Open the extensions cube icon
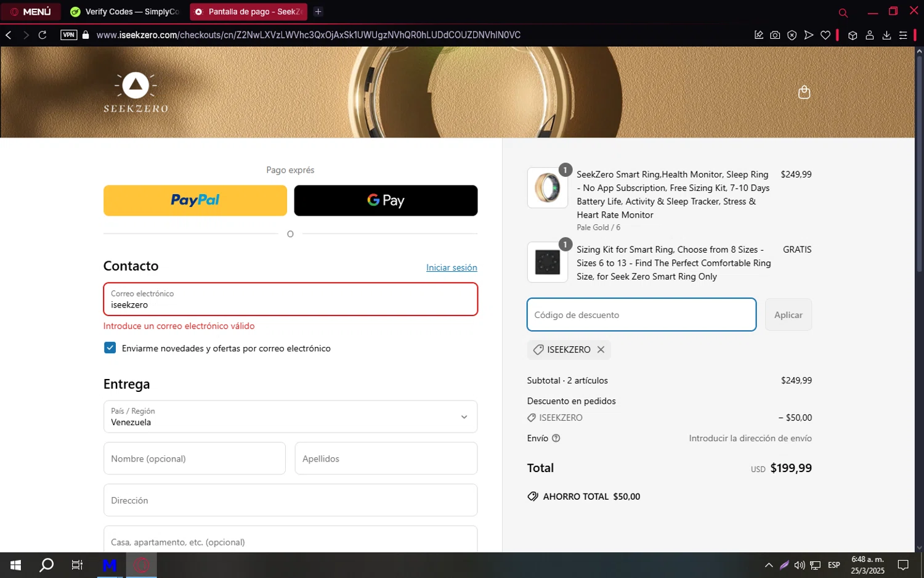The image size is (924, 578). [853, 35]
